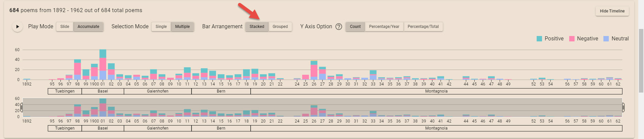The width and height of the screenshot is (644, 139).
Task: Click the left brush handle on overview chart
Action: (x=22, y=107)
